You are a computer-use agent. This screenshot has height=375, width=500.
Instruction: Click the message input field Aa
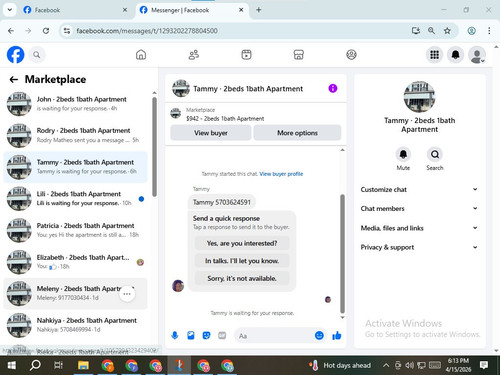tap(274, 336)
